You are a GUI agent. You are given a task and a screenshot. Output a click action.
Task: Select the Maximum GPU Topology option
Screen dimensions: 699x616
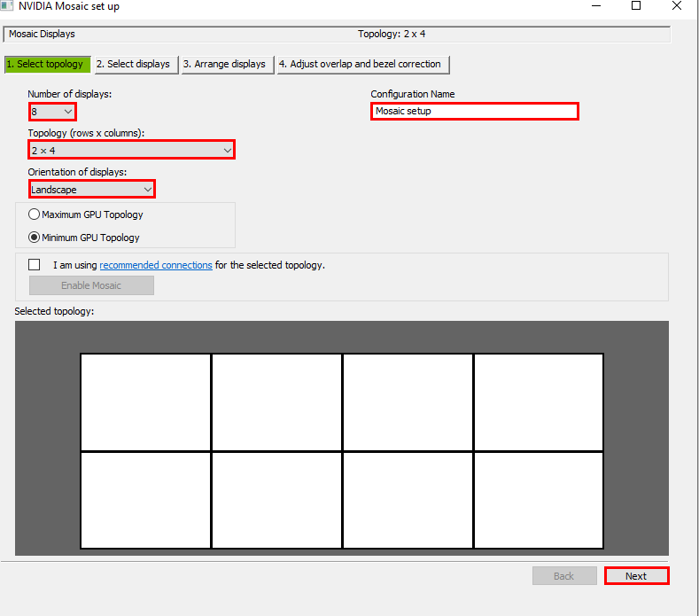tap(35, 214)
